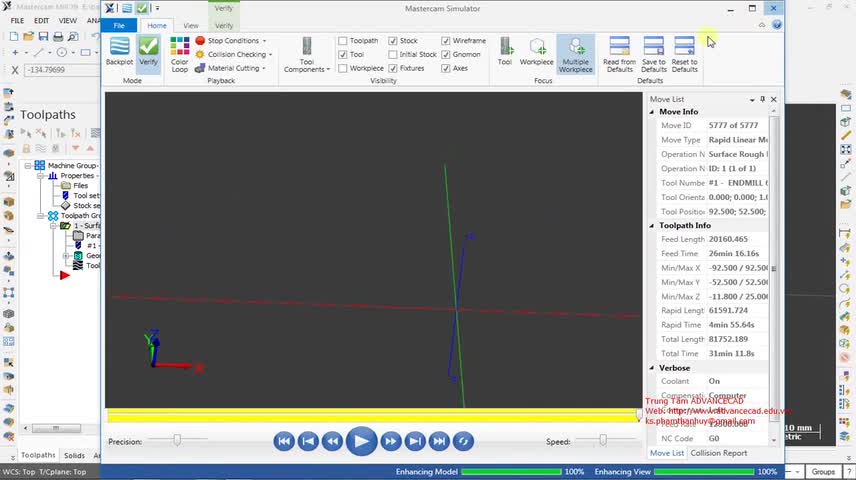Collapse the Toolpath Info section
Viewport: 856px width, 480px height.
(x=652, y=226)
